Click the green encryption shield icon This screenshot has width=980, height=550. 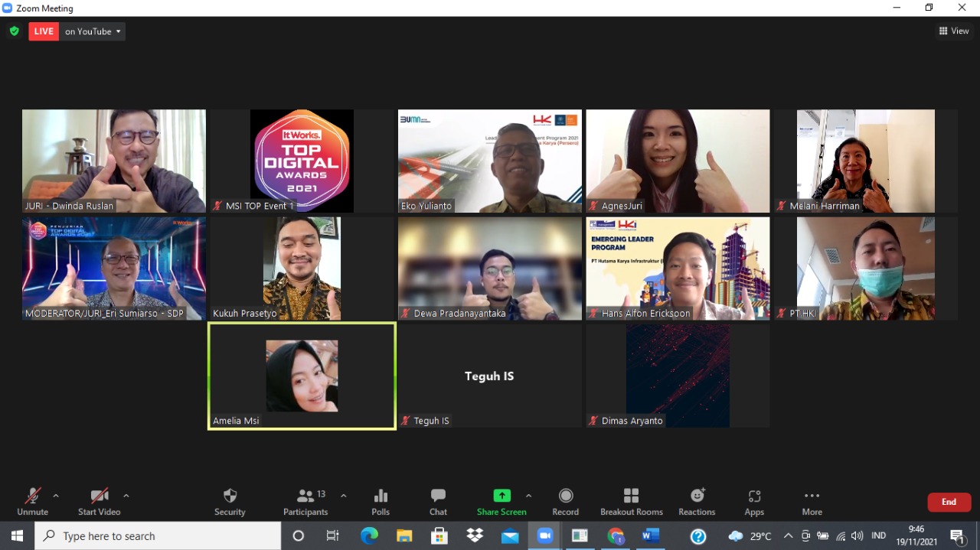pyautogui.click(x=14, y=31)
